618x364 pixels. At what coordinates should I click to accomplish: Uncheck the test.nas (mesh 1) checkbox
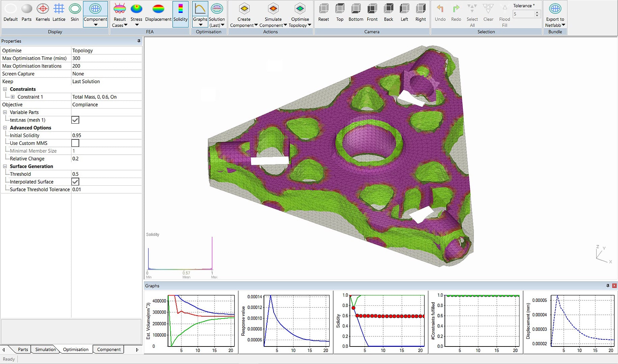coord(75,120)
